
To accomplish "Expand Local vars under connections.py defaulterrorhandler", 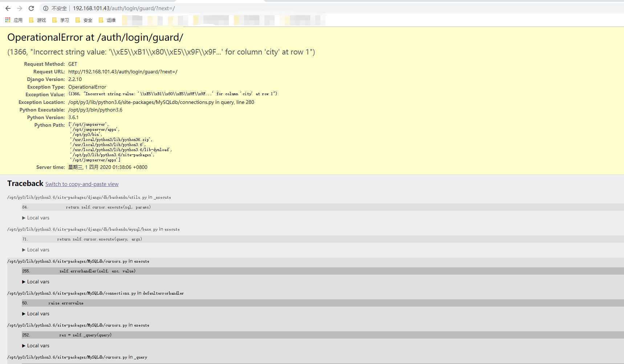I will coord(36,314).
